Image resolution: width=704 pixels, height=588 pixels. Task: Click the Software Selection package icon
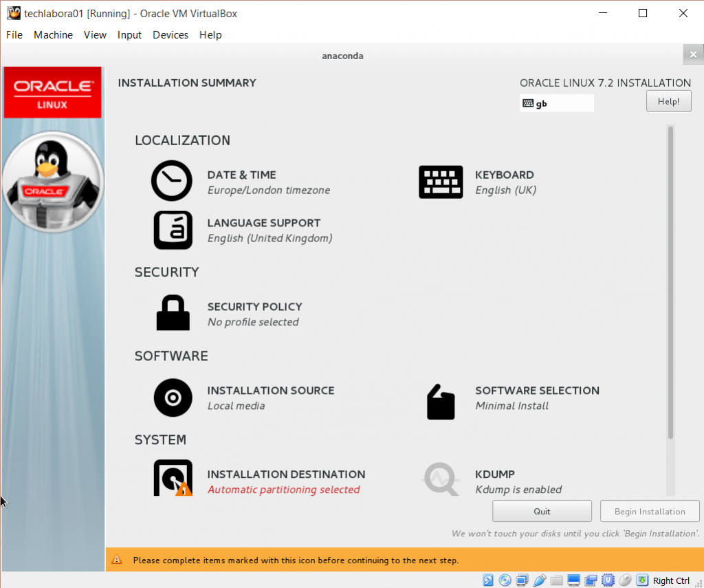point(441,402)
